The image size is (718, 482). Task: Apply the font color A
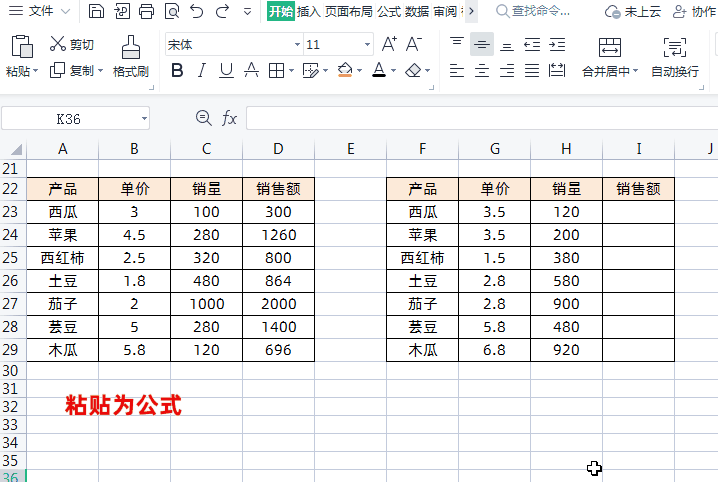pos(379,70)
